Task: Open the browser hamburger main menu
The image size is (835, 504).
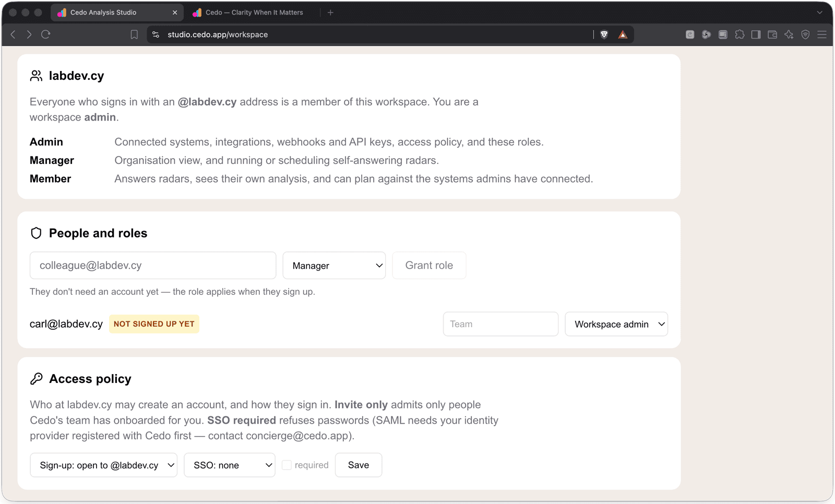Action: (822, 34)
